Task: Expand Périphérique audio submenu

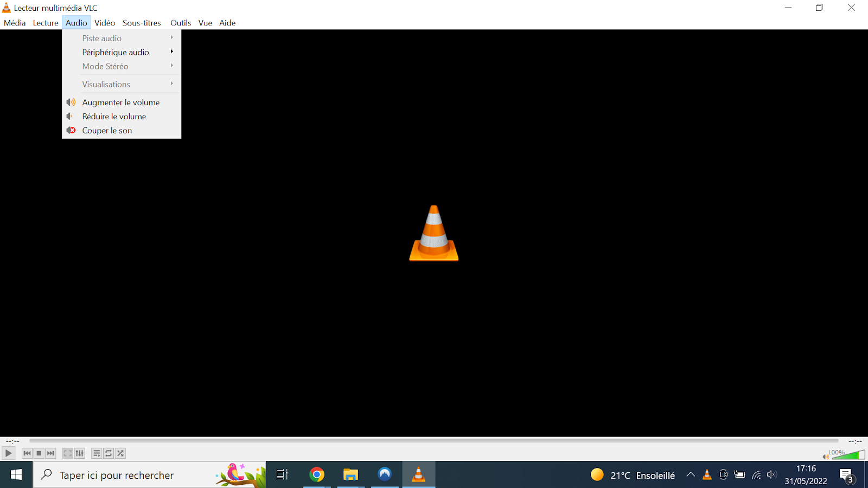Action: (x=122, y=52)
